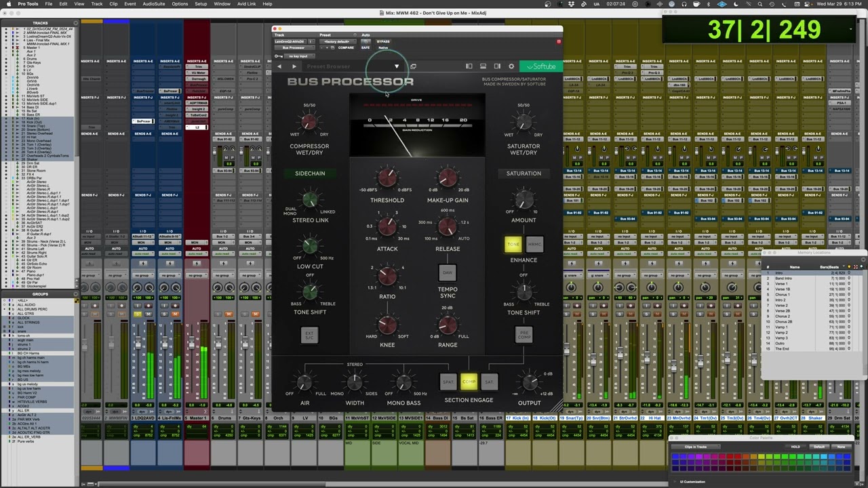Toggle the DAW tempo sync button
The height and width of the screenshot is (488, 868).
point(448,272)
